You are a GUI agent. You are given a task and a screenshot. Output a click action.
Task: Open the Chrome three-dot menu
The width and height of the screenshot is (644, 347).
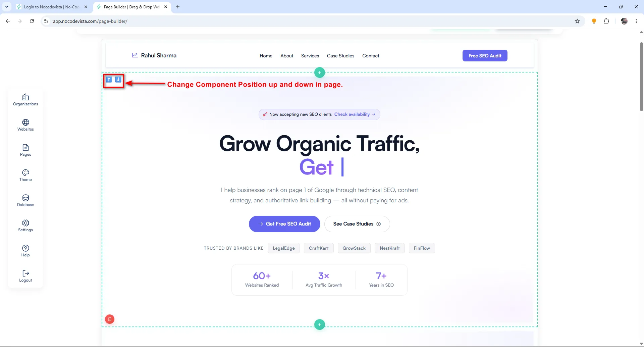tap(636, 21)
